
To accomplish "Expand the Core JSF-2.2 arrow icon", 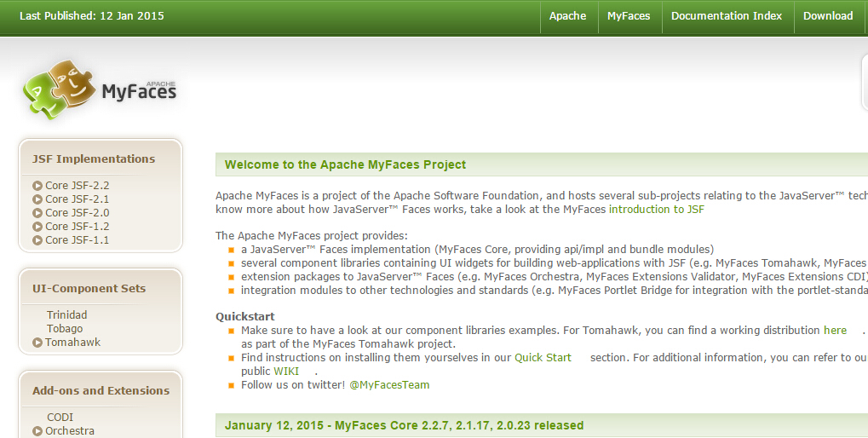I will (x=37, y=186).
